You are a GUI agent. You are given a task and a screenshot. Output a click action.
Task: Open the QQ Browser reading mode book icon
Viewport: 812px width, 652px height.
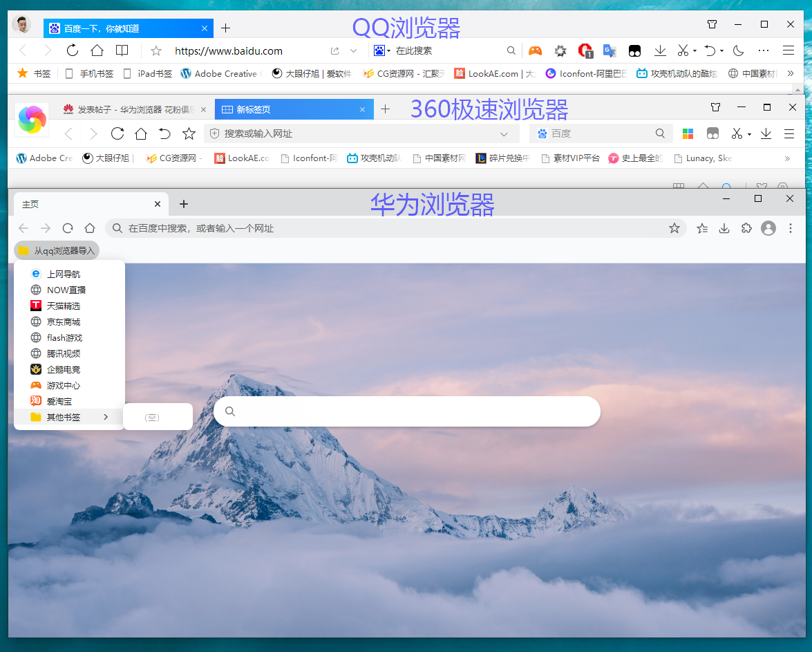point(122,50)
